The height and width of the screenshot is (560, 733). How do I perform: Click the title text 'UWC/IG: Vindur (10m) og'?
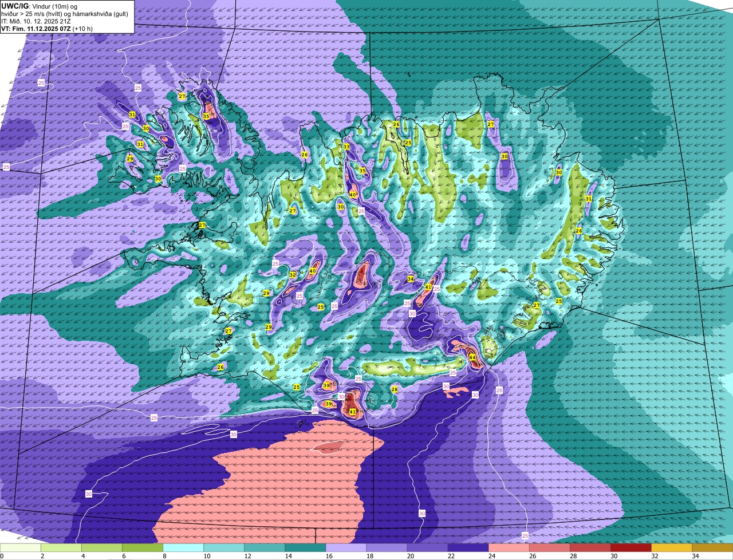click(39, 6)
